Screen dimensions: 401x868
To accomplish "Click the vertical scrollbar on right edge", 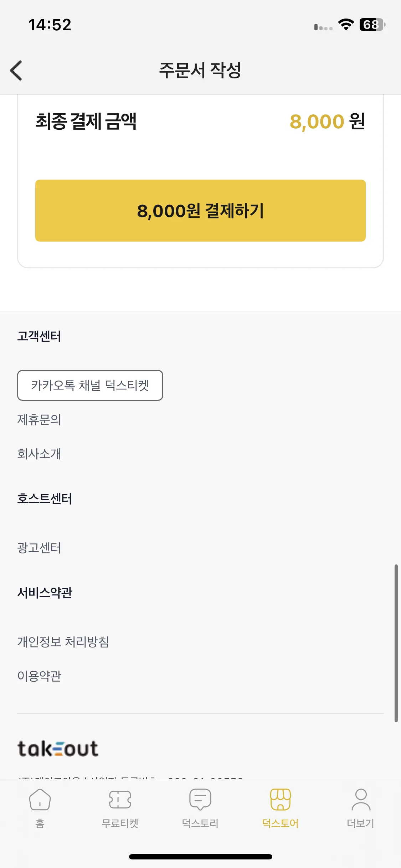I will pyautogui.click(x=396, y=643).
